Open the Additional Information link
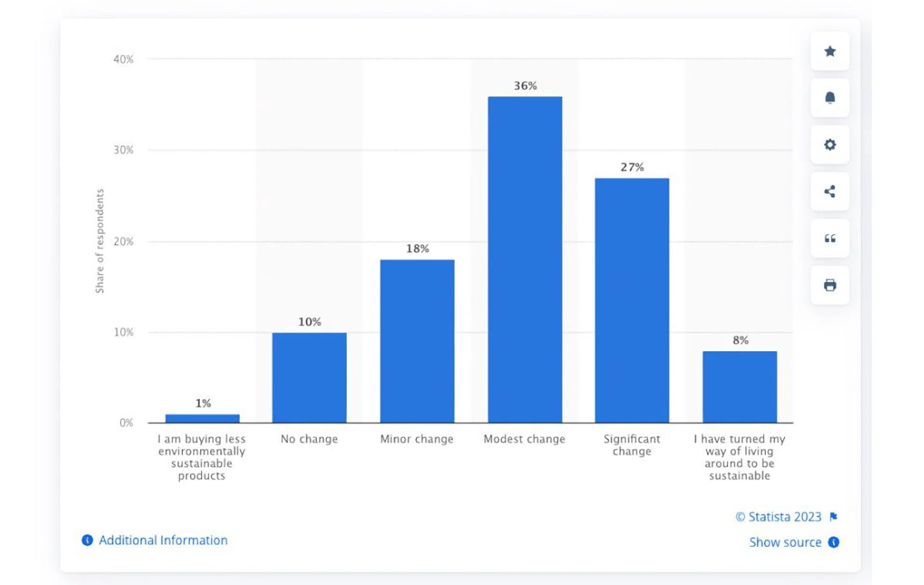The image size is (924, 585). 163,540
